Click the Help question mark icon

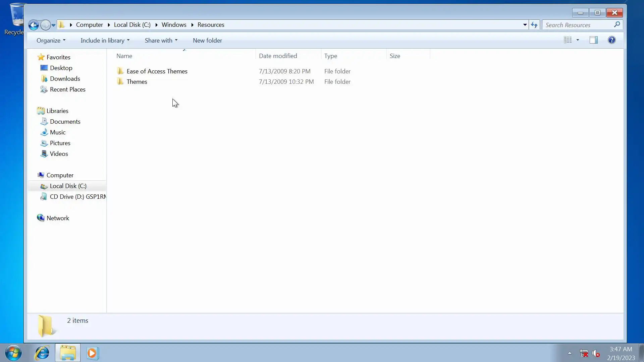pyautogui.click(x=611, y=40)
